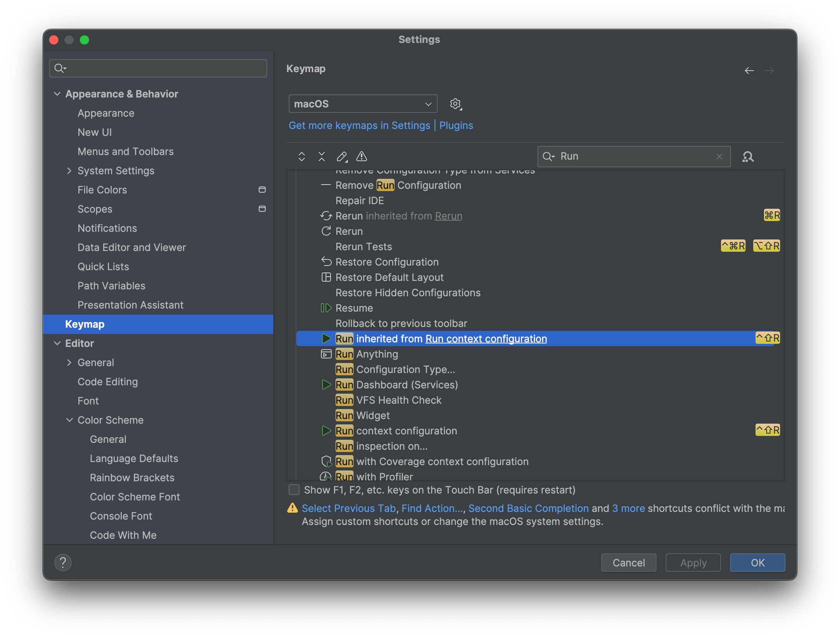This screenshot has width=840, height=637.
Task: Select the Rerun Tests action row
Action: coord(540,246)
